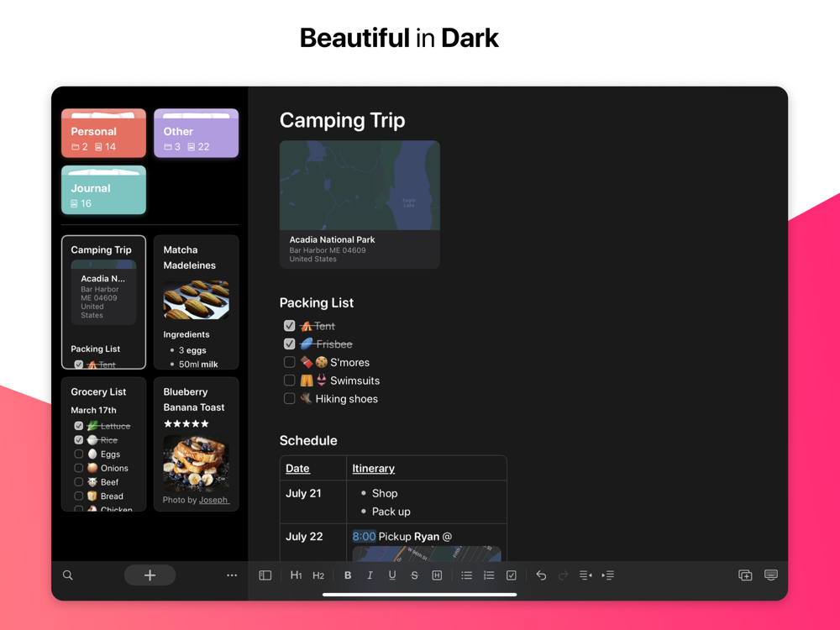
Task: Uncheck the Tent packing item
Action: pyautogui.click(x=289, y=326)
